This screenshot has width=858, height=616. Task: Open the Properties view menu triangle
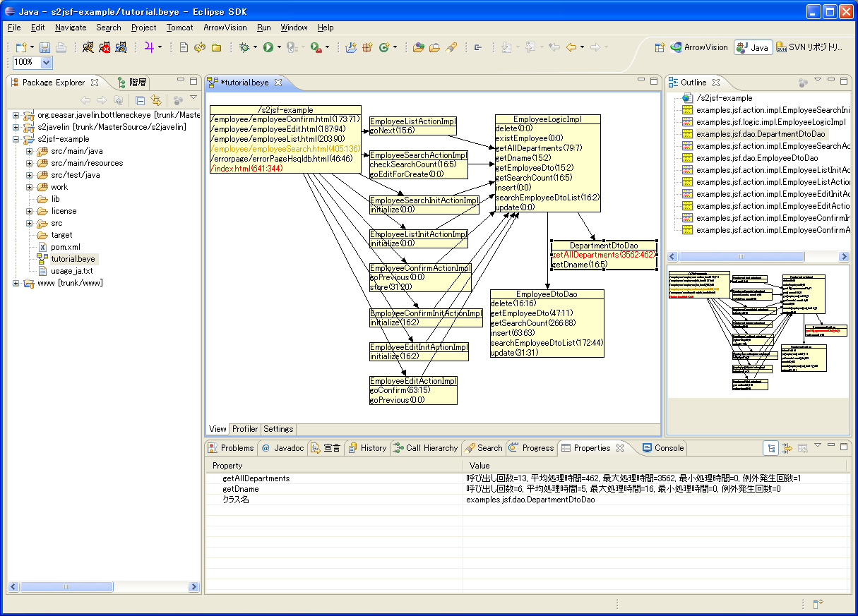(818, 446)
